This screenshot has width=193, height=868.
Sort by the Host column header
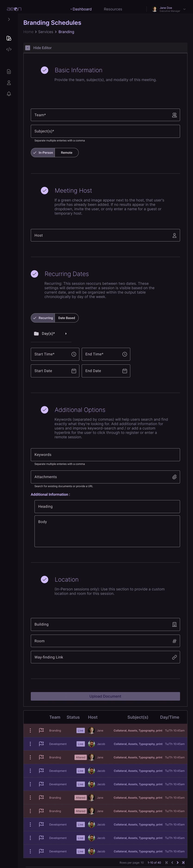coord(93,717)
